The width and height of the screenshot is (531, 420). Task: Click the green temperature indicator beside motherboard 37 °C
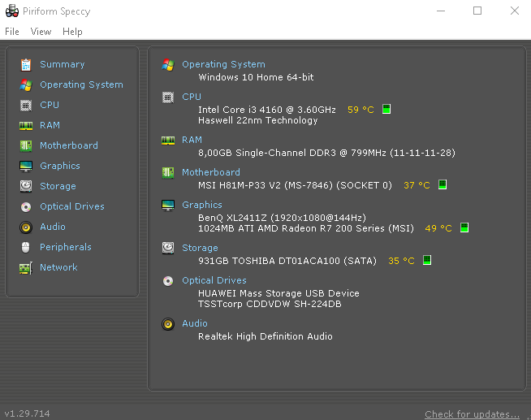(442, 184)
